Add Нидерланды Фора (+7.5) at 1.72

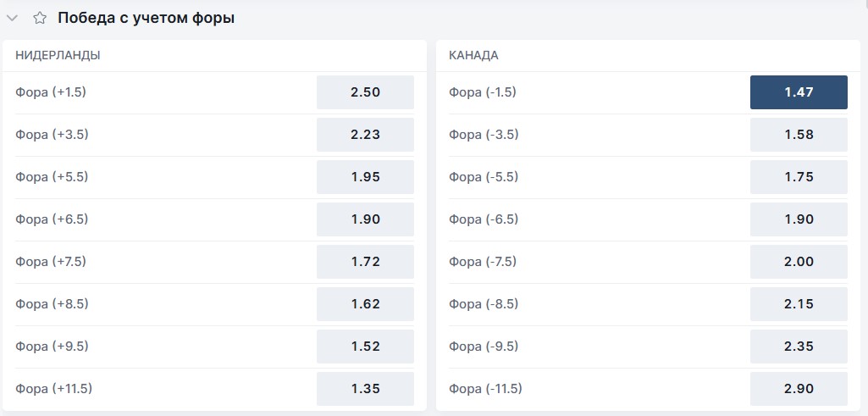pos(365,262)
